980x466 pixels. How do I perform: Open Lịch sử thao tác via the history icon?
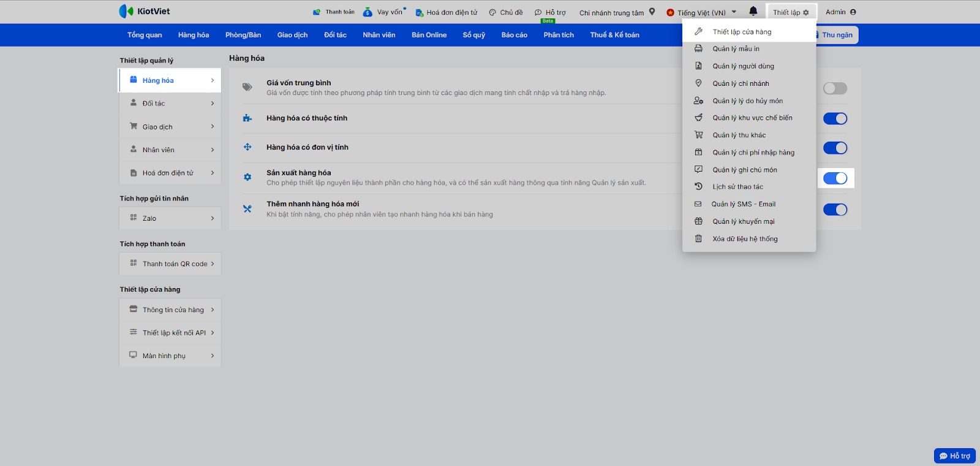point(698,186)
